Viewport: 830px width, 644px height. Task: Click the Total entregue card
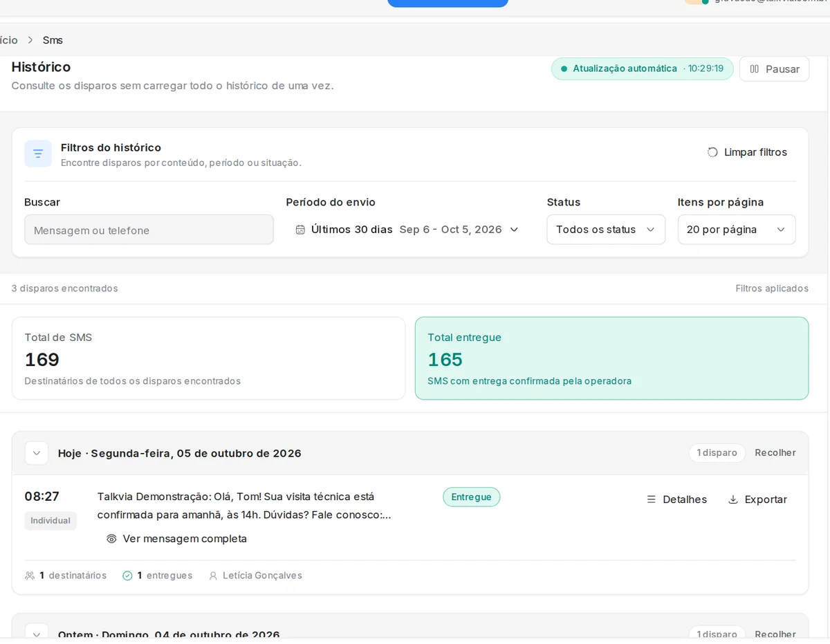(611, 358)
